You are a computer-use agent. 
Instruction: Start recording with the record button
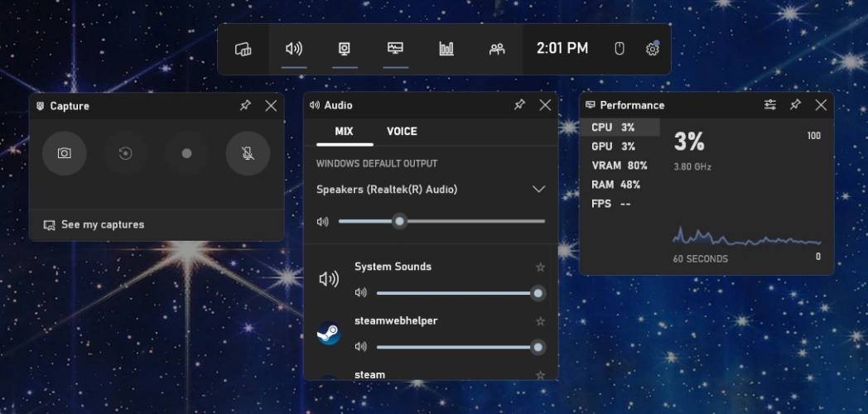click(x=186, y=153)
